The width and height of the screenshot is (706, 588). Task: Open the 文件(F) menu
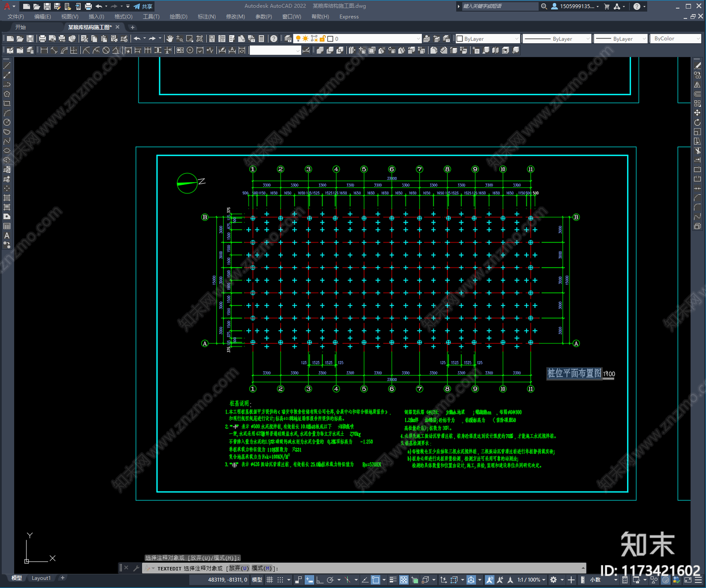point(16,17)
